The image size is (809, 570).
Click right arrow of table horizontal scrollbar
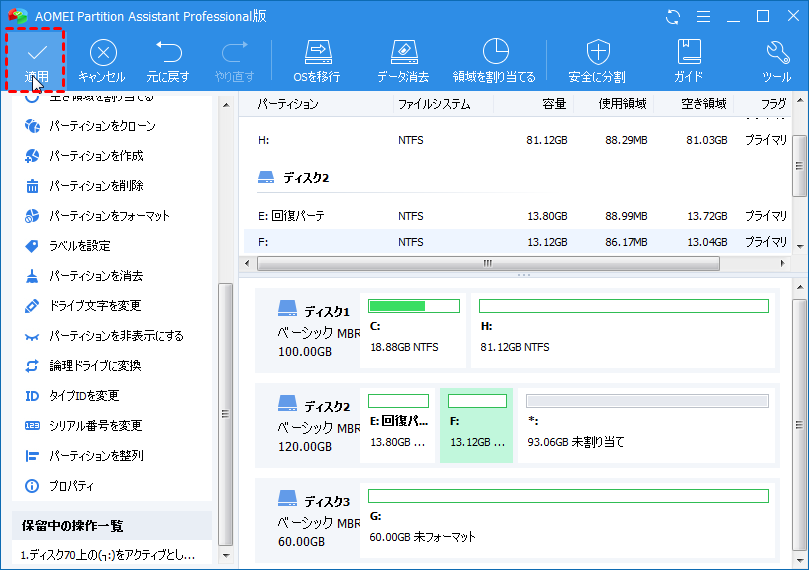783,264
